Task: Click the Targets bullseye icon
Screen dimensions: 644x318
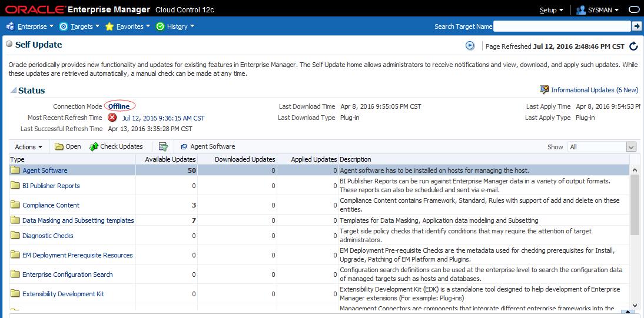Action: [x=64, y=26]
